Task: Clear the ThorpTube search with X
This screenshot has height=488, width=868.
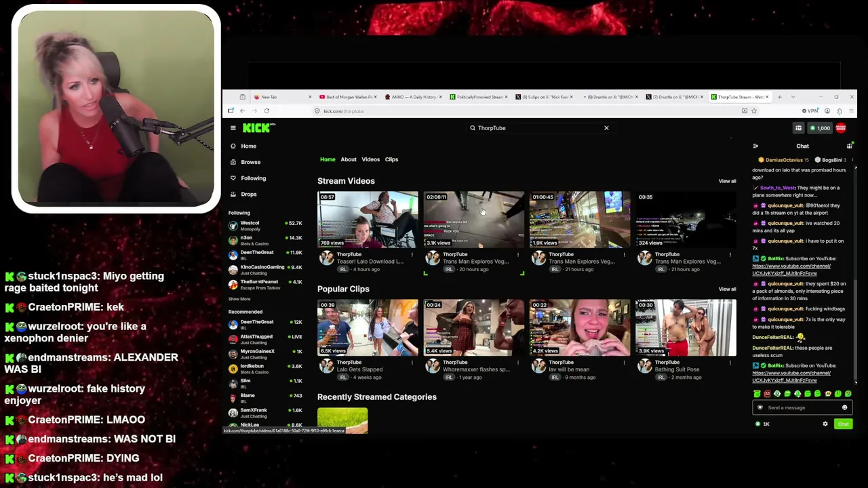Action: point(606,128)
